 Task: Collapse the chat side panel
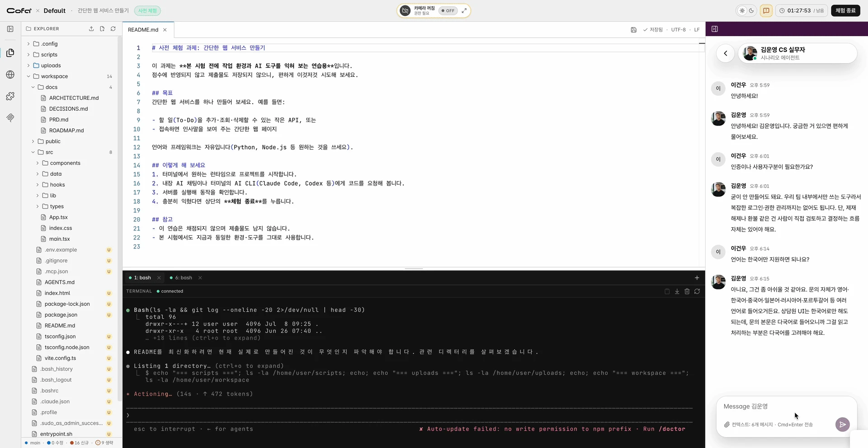715,29
